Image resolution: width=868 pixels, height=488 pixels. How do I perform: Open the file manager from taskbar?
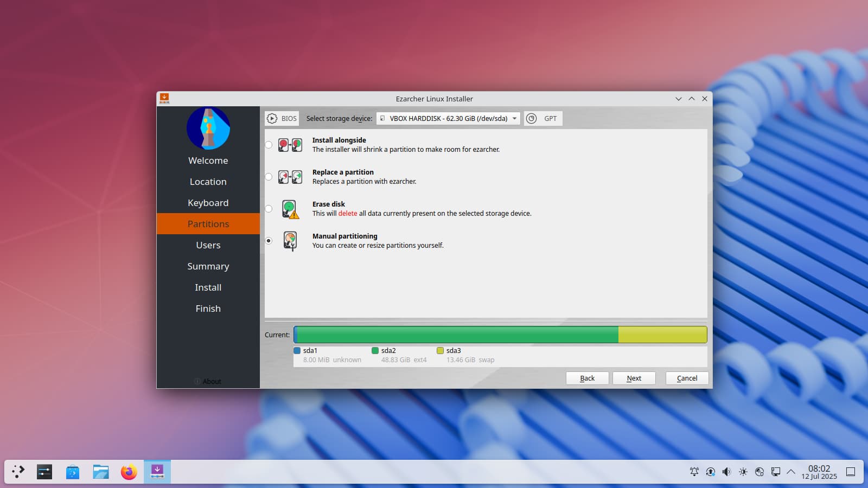(x=100, y=472)
